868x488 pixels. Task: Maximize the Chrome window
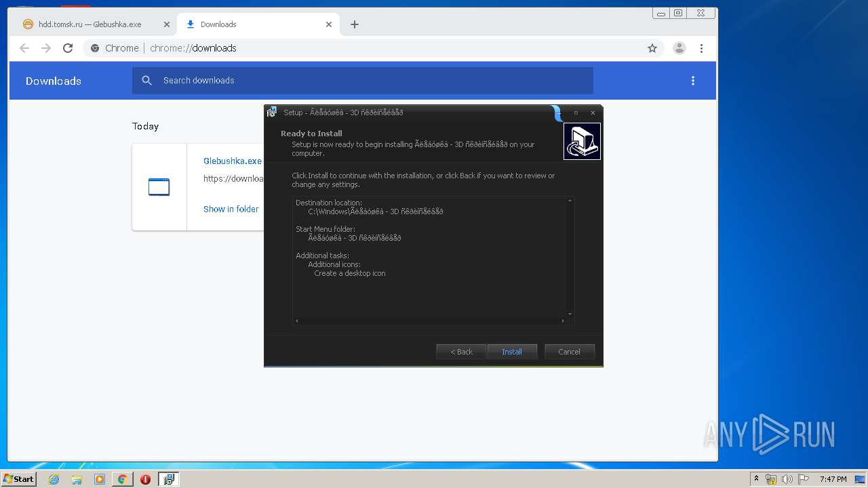tap(678, 13)
